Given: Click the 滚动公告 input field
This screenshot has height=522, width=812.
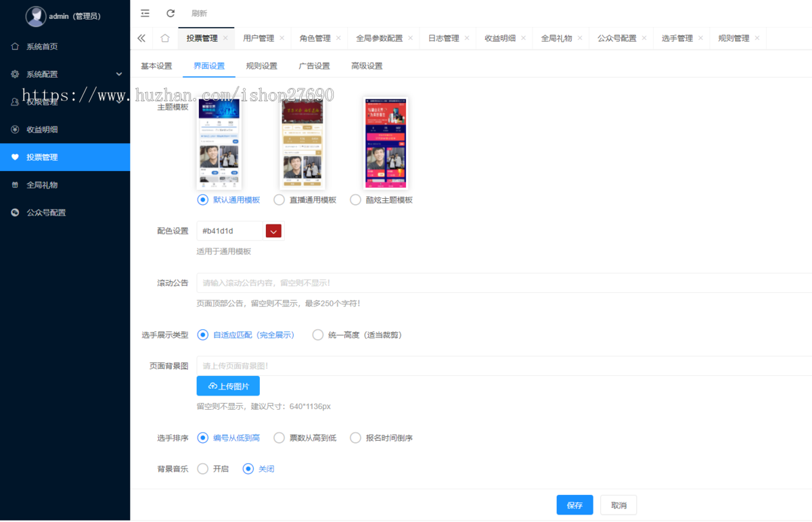Looking at the screenshot, I should (x=501, y=283).
